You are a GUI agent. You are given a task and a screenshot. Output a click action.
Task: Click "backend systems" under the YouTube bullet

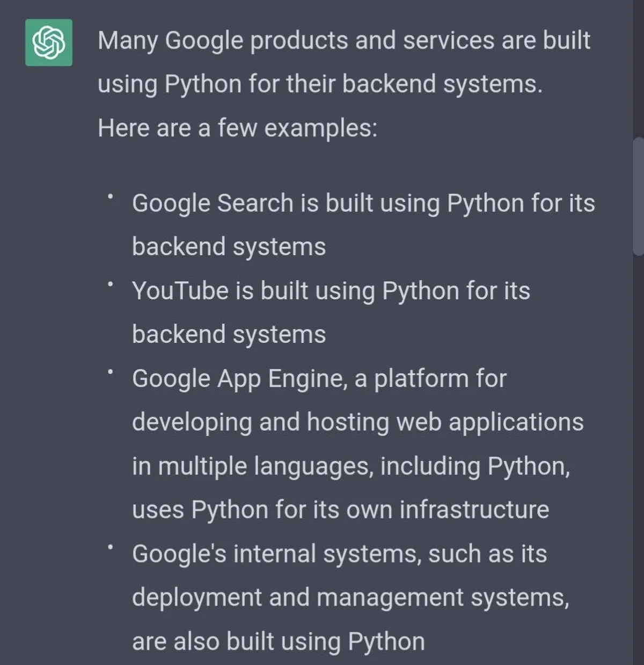pyautogui.click(x=229, y=334)
